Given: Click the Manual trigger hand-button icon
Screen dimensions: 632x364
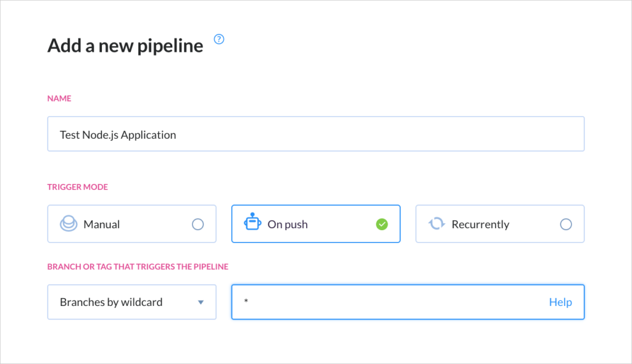Looking at the screenshot, I should click(69, 223).
